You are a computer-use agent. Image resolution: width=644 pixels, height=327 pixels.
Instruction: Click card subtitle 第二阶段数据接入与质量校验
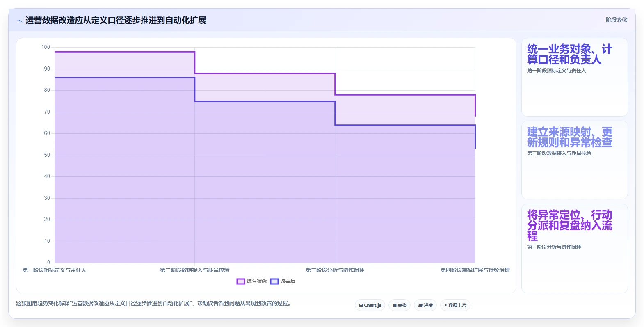click(x=559, y=153)
